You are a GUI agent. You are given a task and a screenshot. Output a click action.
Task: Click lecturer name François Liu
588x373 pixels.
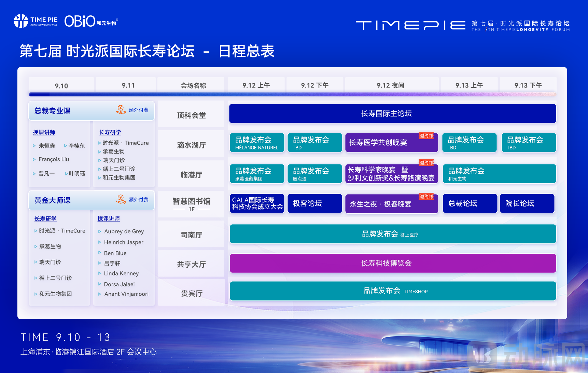coord(54,159)
